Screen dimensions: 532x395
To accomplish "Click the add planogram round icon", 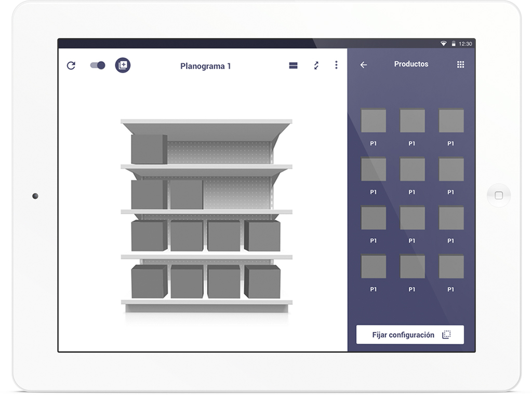I will [x=123, y=65].
